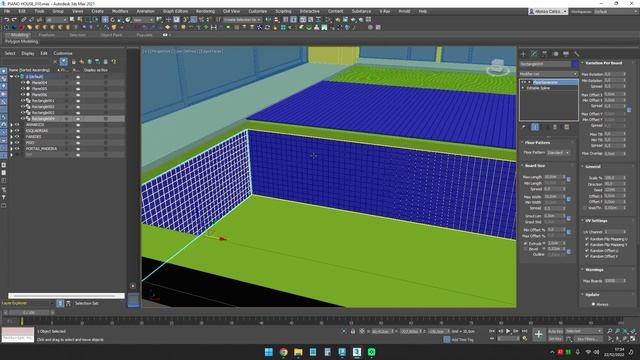Click the Pin Stack icon below modifier stack

point(524,127)
